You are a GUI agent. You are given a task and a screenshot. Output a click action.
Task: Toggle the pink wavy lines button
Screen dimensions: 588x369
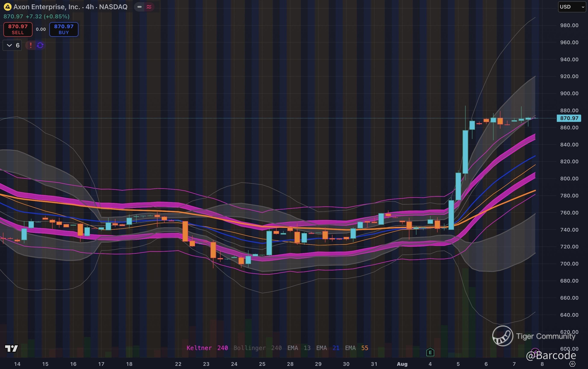pos(149,7)
